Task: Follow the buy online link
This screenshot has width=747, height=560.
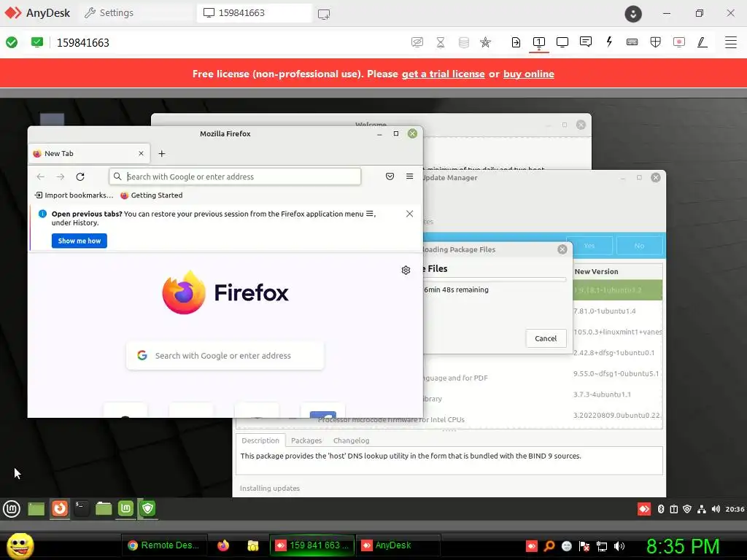Action: (528, 74)
